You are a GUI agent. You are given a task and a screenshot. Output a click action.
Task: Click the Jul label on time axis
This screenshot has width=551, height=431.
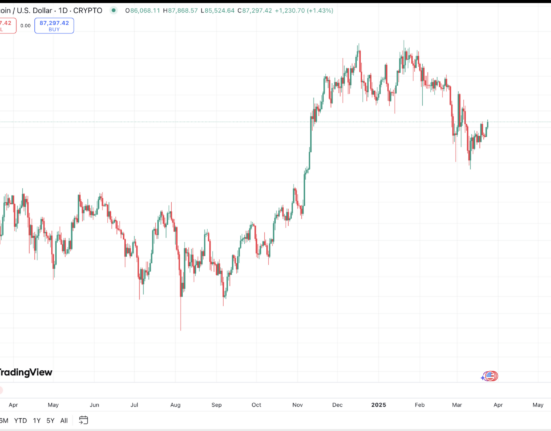[x=134, y=405]
